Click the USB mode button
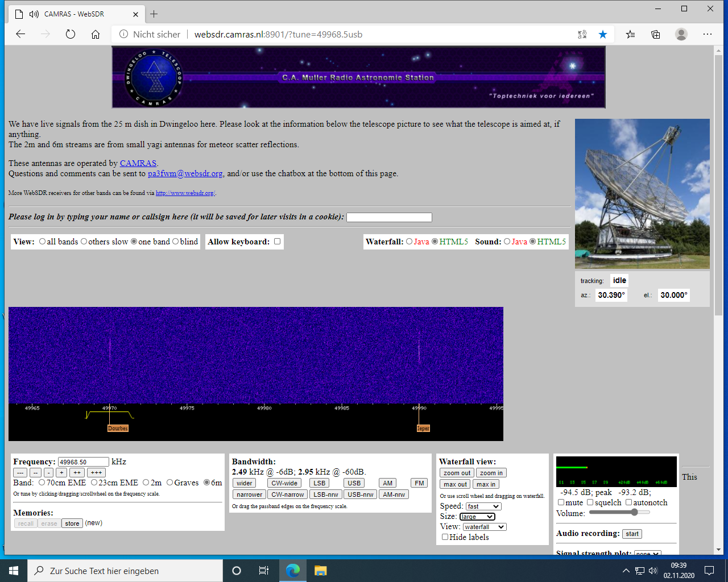 pos(354,483)
